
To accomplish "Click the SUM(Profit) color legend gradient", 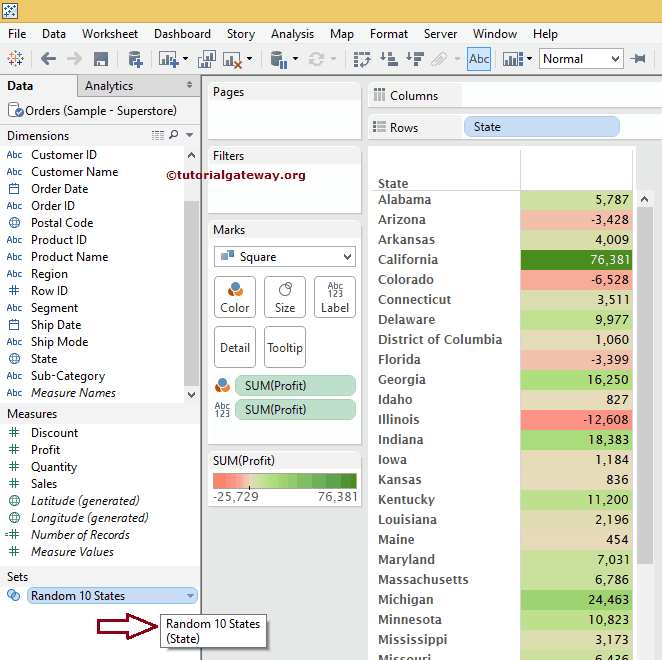I will coord(284,481).
